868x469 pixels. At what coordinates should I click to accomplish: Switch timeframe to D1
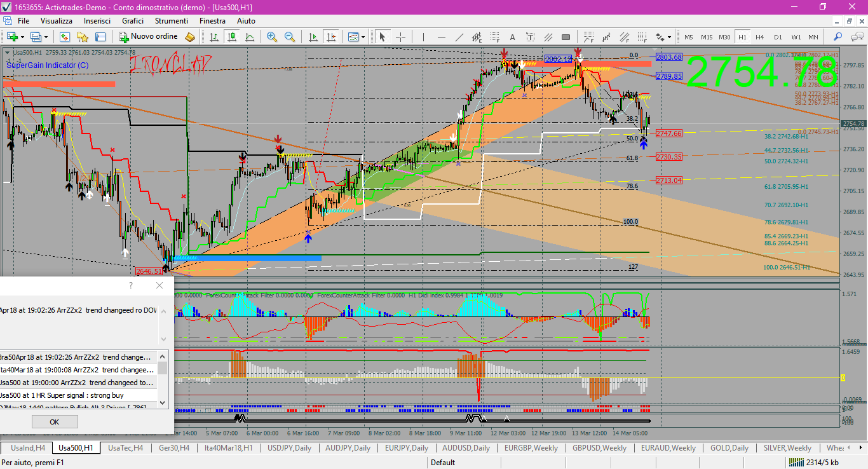tap(778, 37)
